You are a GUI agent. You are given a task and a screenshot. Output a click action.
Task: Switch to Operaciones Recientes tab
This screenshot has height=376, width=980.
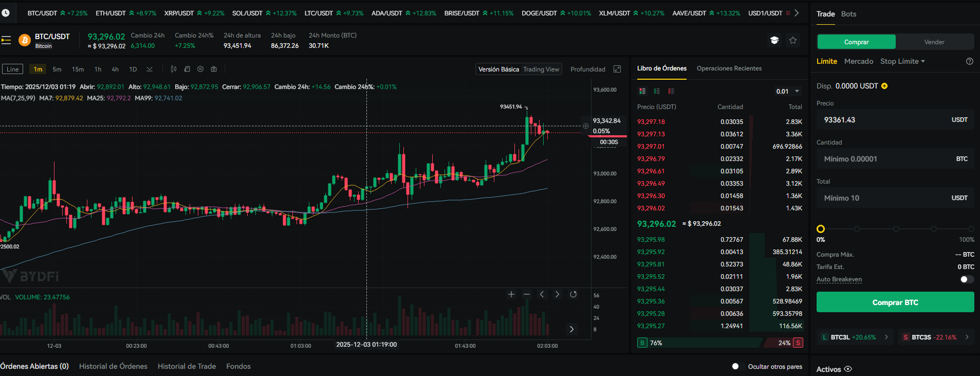[729, 68]
